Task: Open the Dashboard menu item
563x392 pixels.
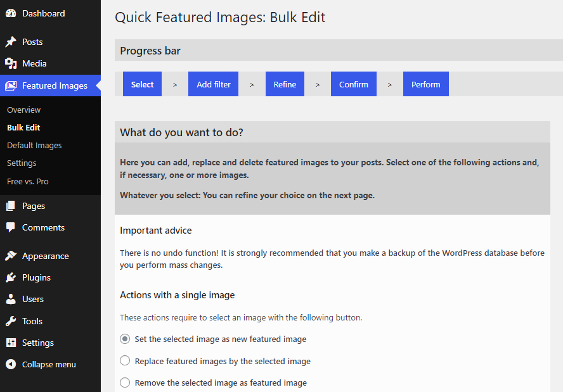Action: pyautogui.click(x=44, y=13)
